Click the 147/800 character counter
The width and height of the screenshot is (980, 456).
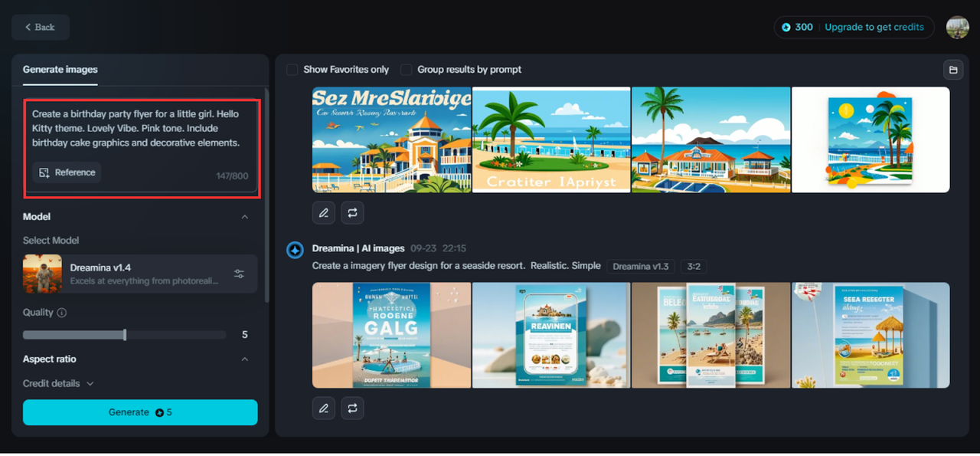[232, 176]
